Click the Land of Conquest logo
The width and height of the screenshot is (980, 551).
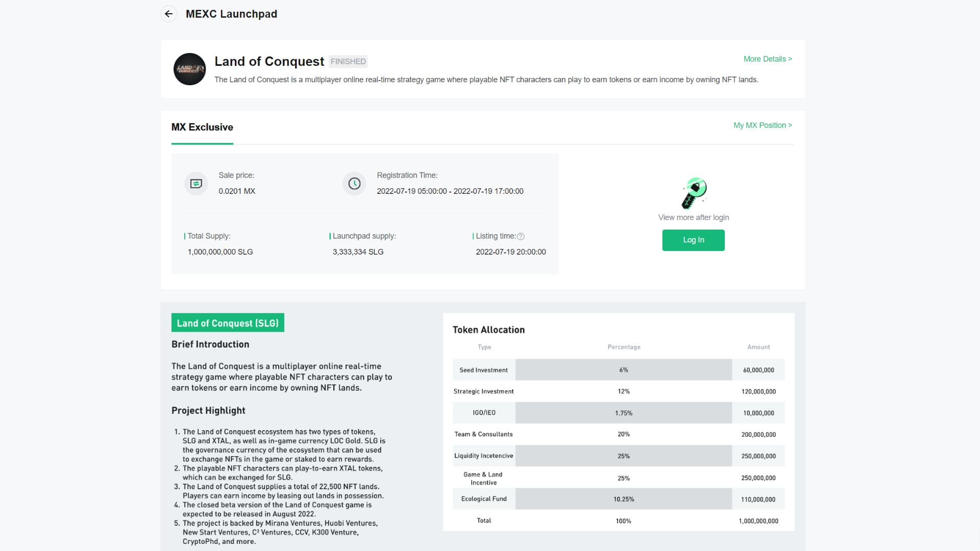(189, 69)
